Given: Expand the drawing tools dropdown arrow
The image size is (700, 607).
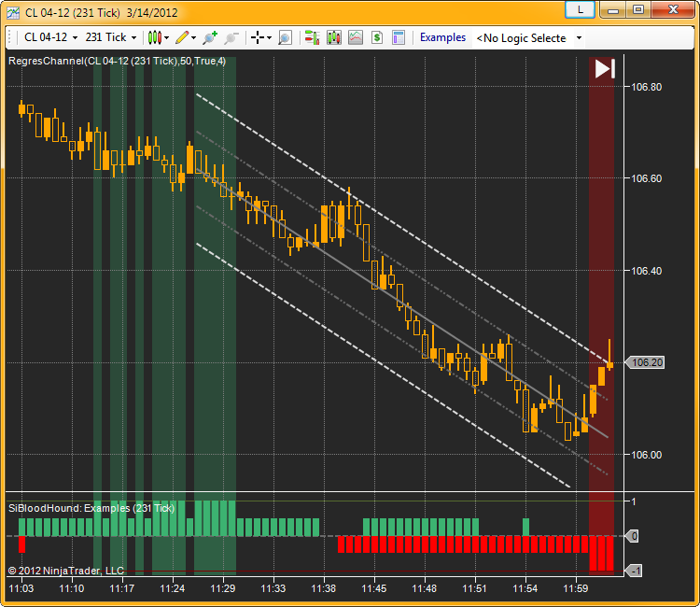Looking at the screenshot, I should tap(193, 38).
